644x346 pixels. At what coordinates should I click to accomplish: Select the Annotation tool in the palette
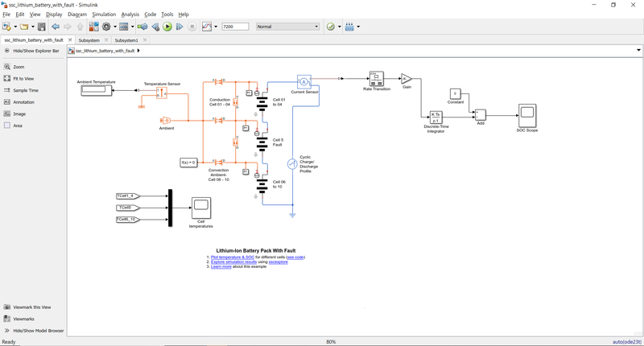[19, 102]
